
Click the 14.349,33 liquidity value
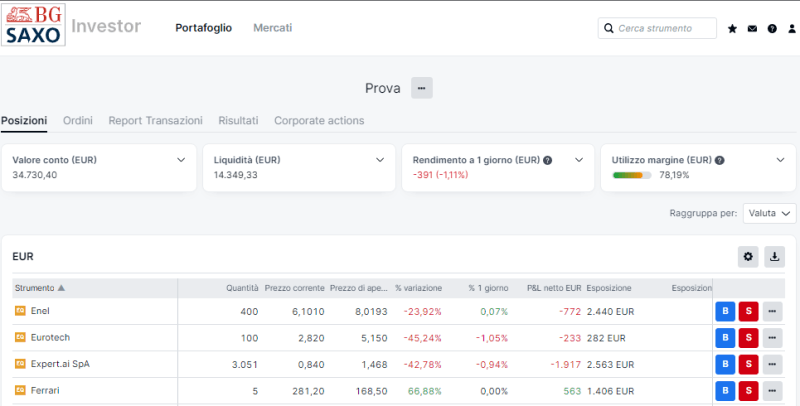pos(236,175)
